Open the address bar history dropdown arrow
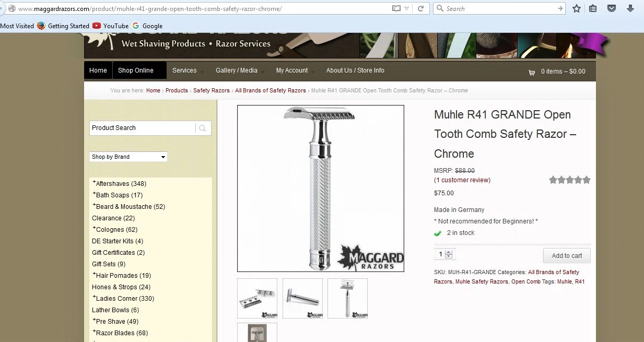The image size is (644, 342). 406,9
